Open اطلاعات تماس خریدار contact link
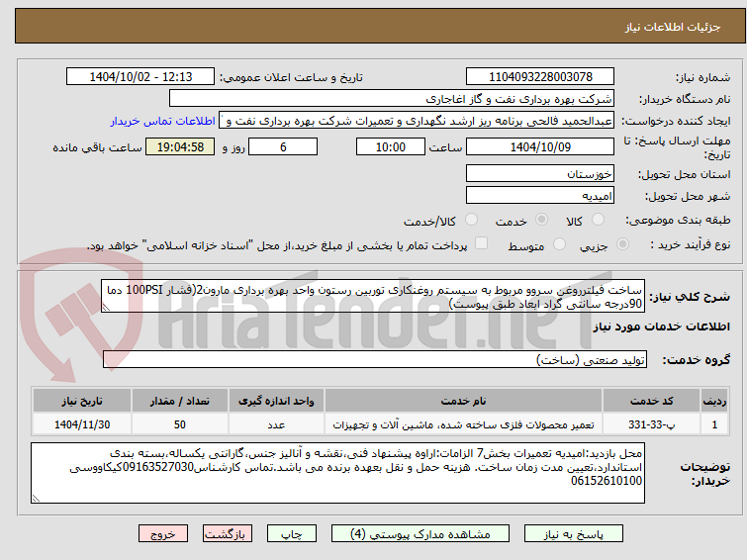This screenshot has width=747, height=560. coord(163,121)
